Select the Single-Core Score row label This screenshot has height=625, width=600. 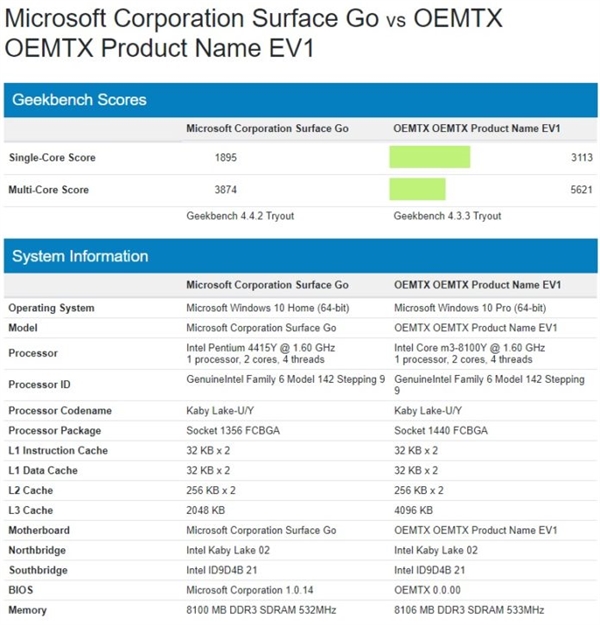(52, 158)
